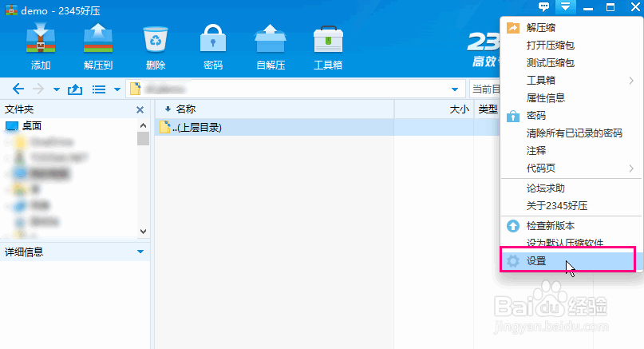Close the 文件夹 folder panel
Screen dimensions: 644x349
(x=140, y=109)
